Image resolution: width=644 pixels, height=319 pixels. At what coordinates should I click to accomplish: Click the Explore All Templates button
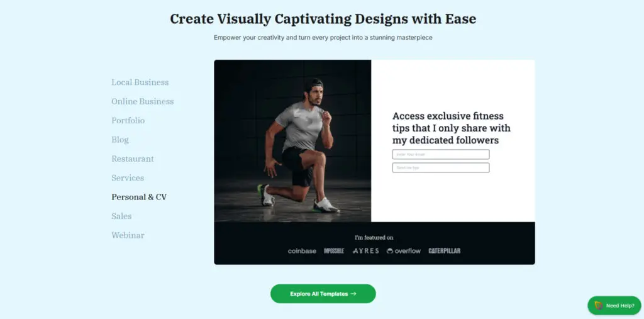[x=323, y=294]
